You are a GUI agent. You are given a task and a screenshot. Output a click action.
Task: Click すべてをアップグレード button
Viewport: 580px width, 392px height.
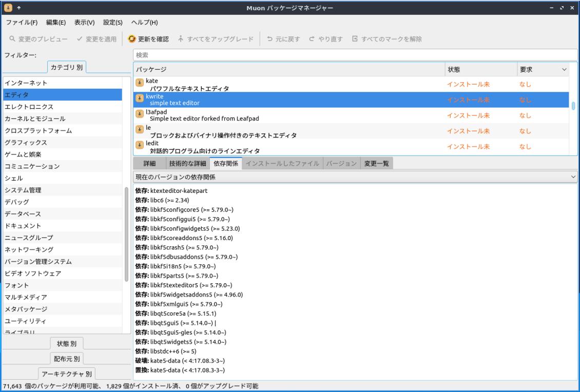click(216, 39)
